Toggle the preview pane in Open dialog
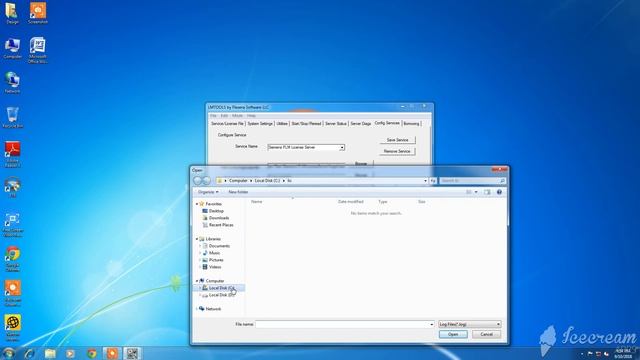This screenshot has width=640, height=360. [487, 192]
